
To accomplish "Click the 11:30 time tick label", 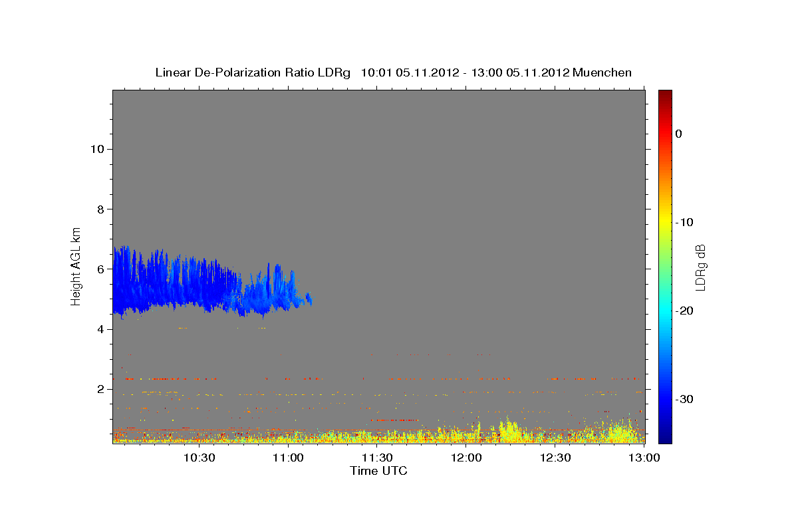I will [x=378, y=458].
